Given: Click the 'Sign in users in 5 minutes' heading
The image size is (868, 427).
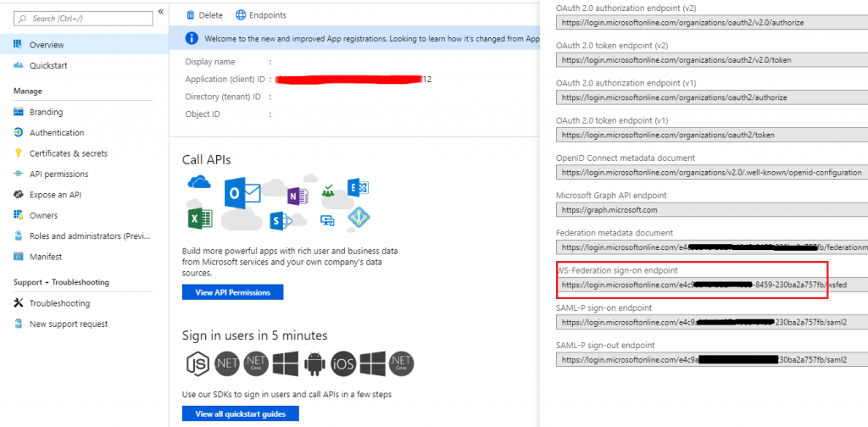Looking at the screenshot, I should (254, 335).
